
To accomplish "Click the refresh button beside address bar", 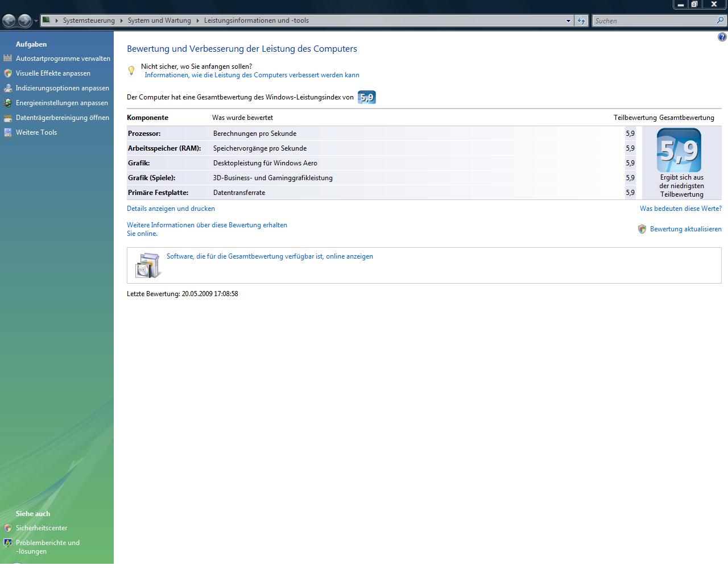I will point(581,20).
